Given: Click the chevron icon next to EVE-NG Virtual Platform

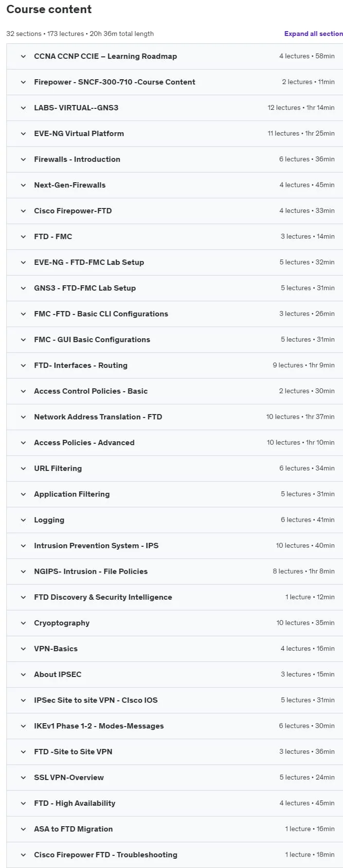Looking at the screenshot, I should (x=23, y=134).
